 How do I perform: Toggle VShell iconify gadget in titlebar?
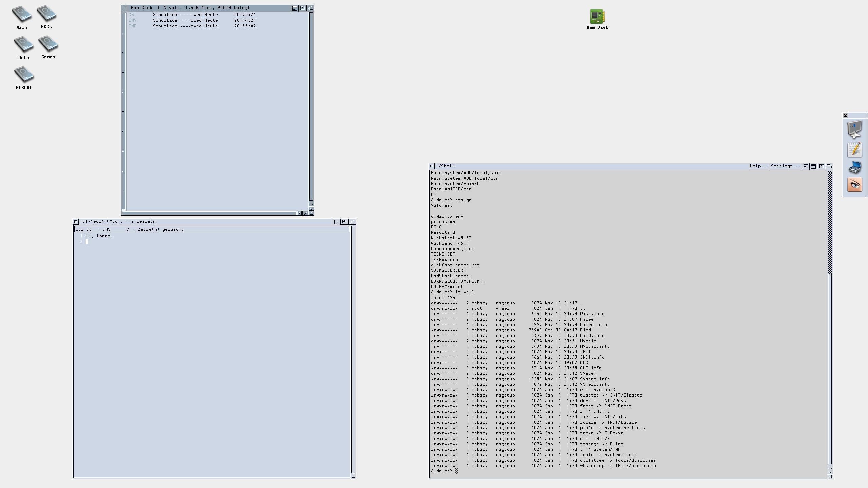pyautogui.click(x=806, y=166)
